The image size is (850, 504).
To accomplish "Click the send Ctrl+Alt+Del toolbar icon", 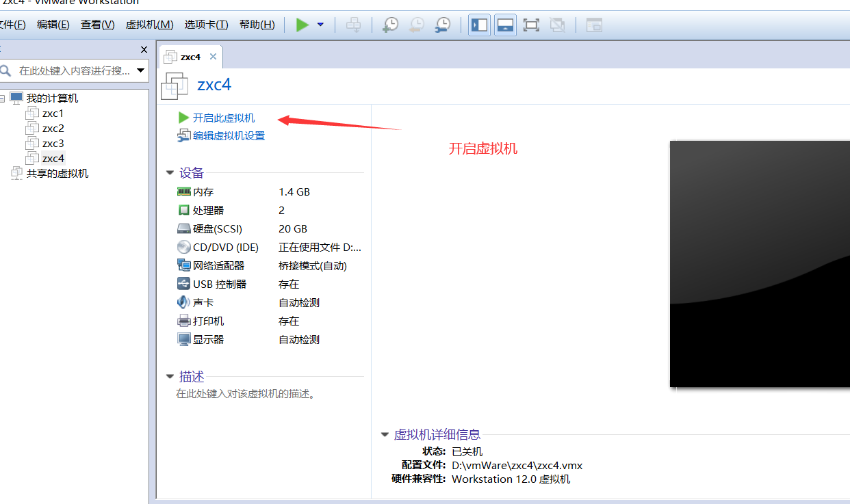I will [353, 25].
